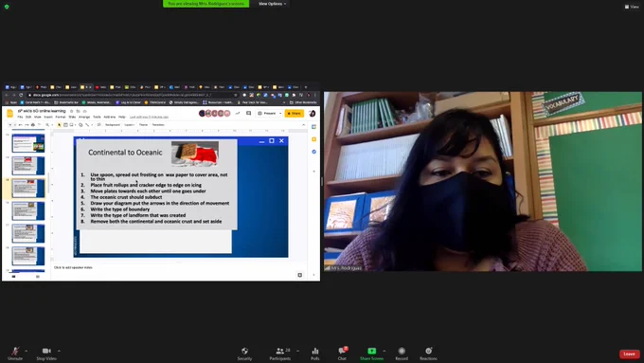Open Help menu in Slides
The height and width of the screenshot is (363, 644).
(122, 118)
